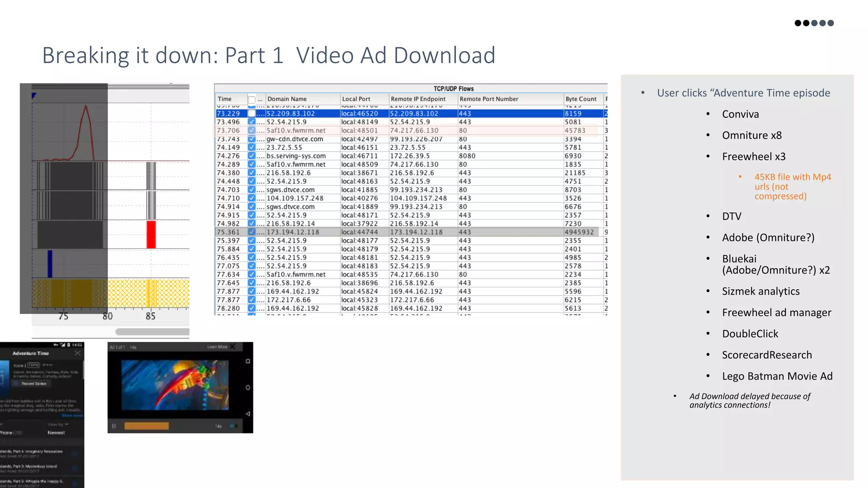The width and height of the screenshot is (868, 488).
Task: Click the Domain Name column header
Action: [x=303, y=99]
